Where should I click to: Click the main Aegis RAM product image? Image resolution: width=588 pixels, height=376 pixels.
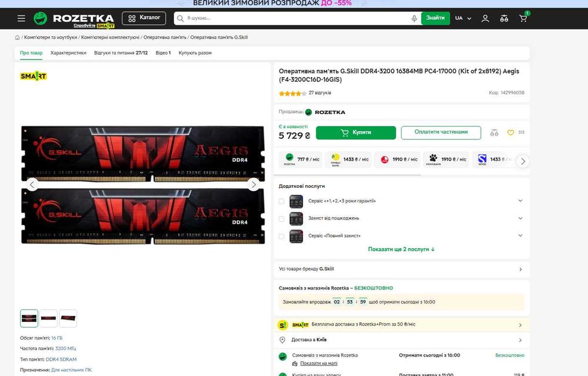pos(143,185)
